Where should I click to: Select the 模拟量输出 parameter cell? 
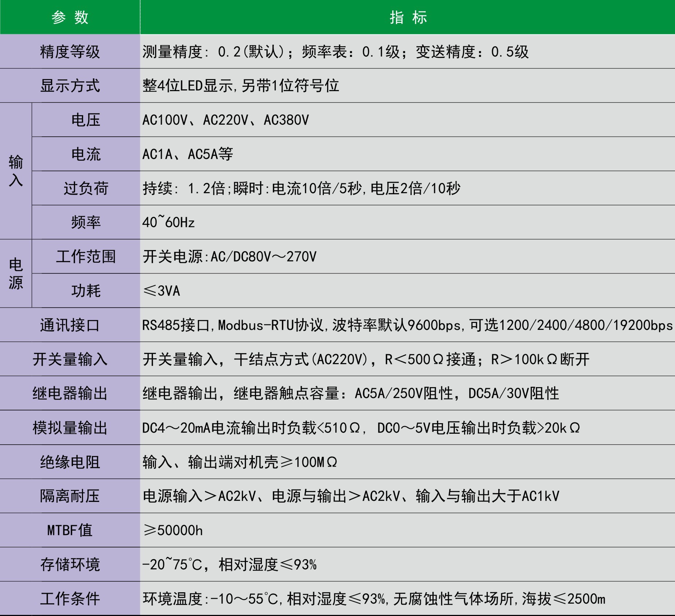click(70, 428)
